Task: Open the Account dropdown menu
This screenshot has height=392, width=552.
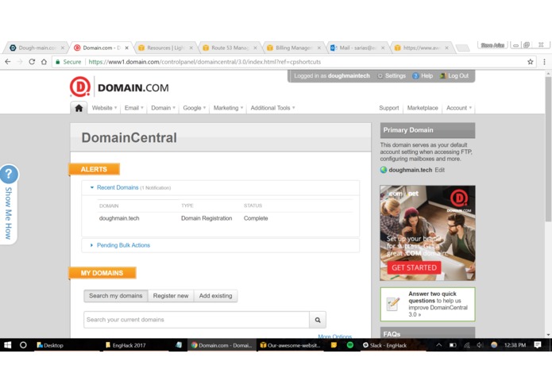Action: coord(459,108)
